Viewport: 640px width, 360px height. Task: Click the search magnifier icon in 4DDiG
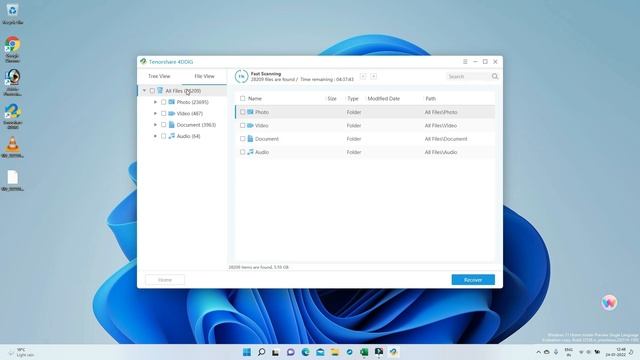[495, 76]
